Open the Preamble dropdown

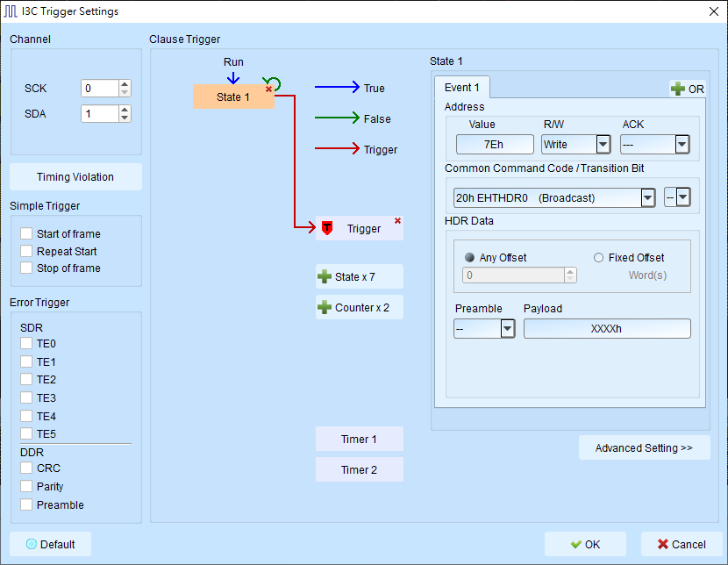508,329
